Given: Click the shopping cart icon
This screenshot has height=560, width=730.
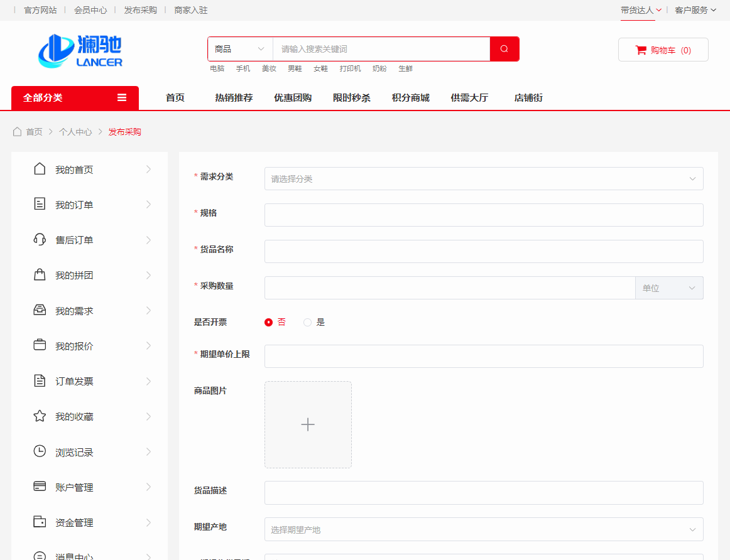Looking at the screenshot, I should (641, 50).
